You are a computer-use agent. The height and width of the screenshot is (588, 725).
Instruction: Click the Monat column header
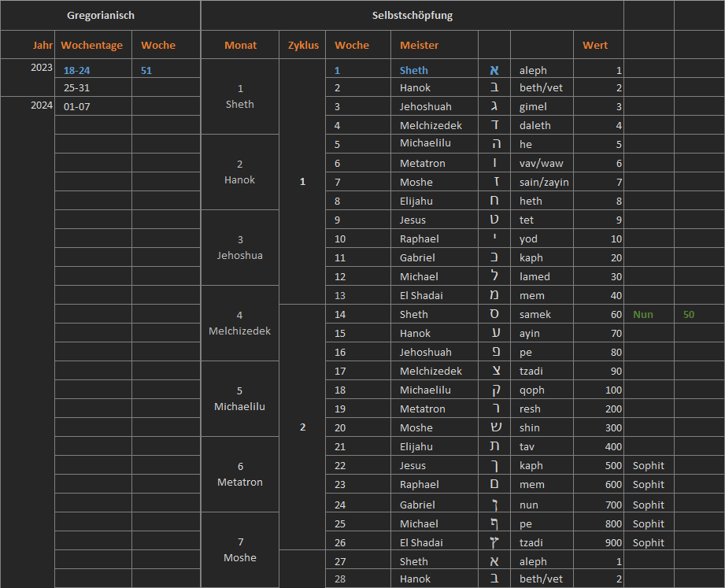coord(240,45)
